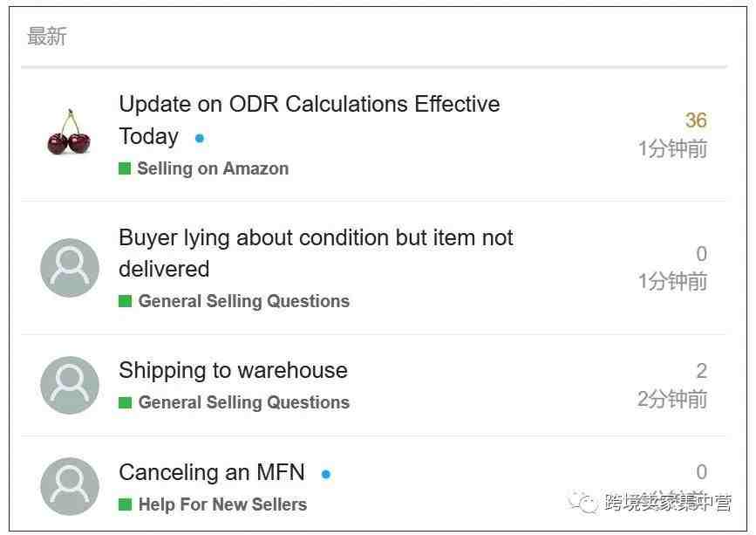The width and height of the screenshot is (756, 535).
Task: Select the 最新 tab heading
Action: coord(47,37)
